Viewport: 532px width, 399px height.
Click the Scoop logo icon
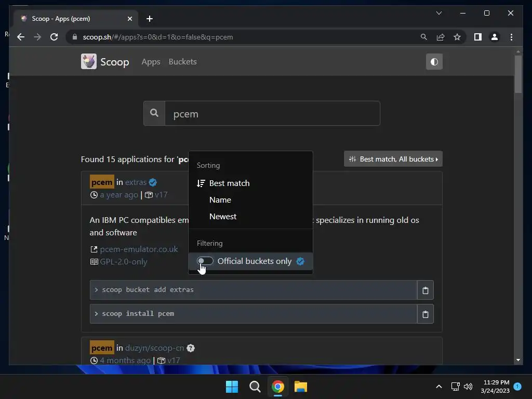coord(88,61)
